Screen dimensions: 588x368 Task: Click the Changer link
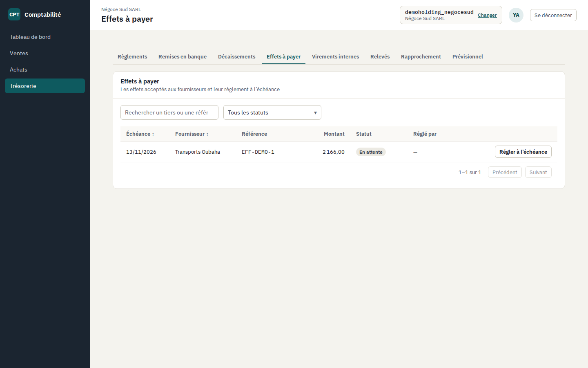pyautogui.click(x=487, y=15)
